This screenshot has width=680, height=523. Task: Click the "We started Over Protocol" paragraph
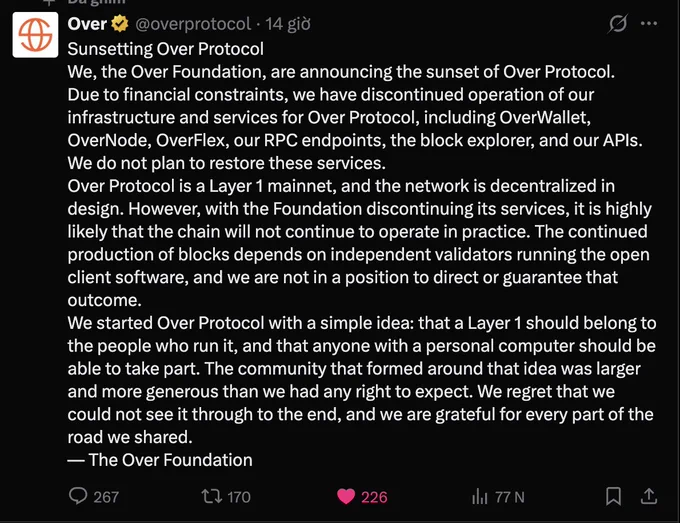click(x=362, y=380)
